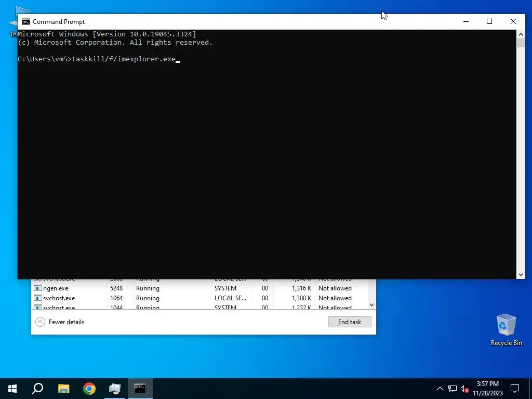
Task: Click the muted volume tray icon
Action: (464, 389)
